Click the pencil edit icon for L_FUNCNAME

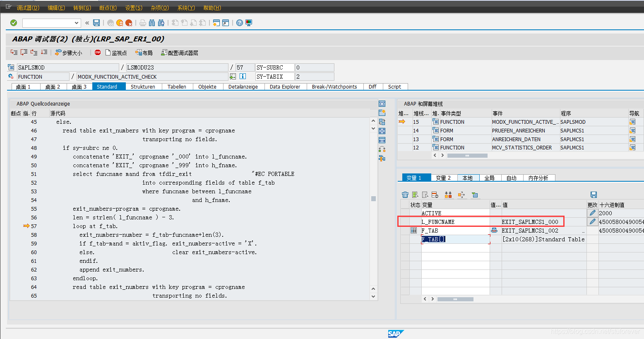(x=593, y=221)
